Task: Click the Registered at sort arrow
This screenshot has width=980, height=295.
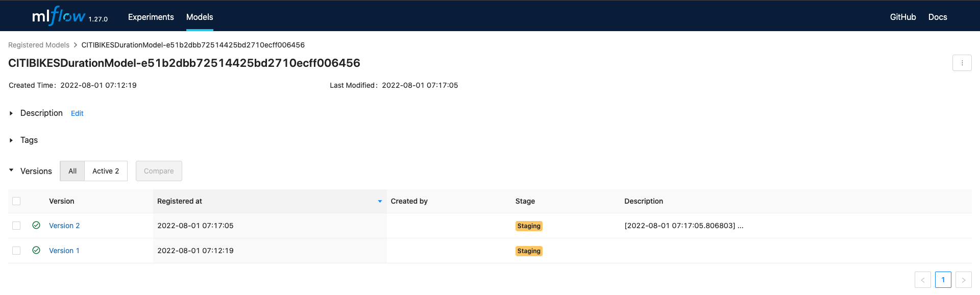Action: click(x=380, y=202)
